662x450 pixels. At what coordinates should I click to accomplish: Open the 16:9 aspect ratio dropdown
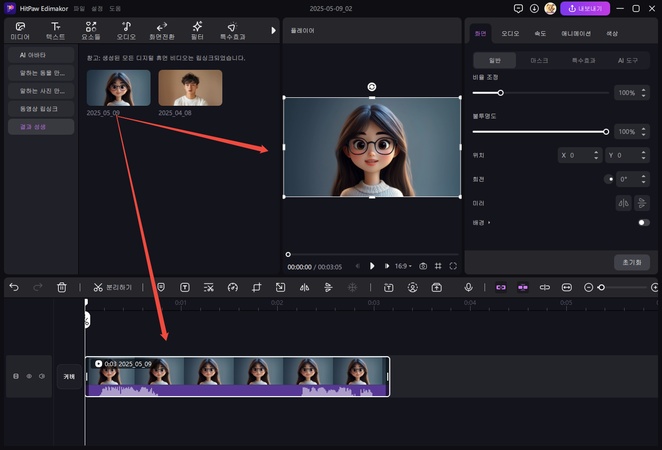(x=402, y=266)
